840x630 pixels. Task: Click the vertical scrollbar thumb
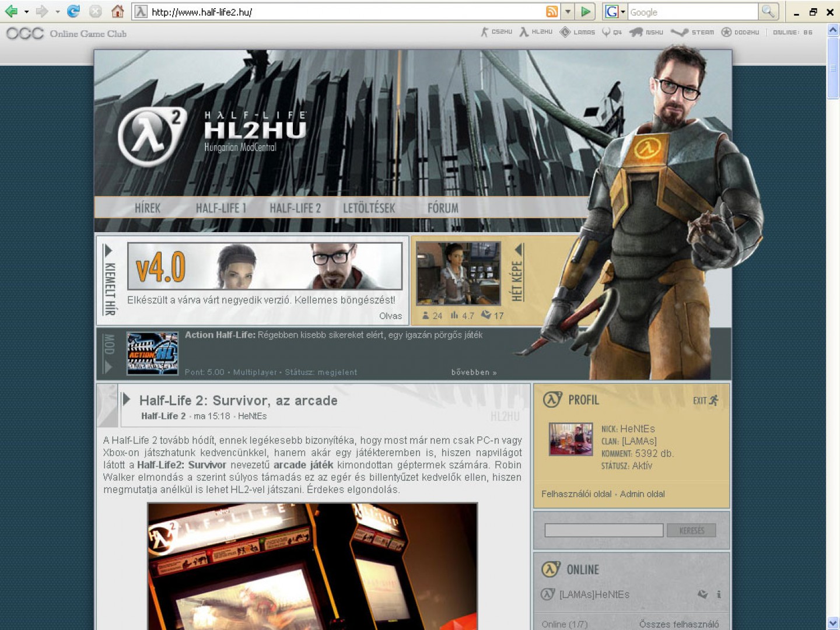point(833,68)
